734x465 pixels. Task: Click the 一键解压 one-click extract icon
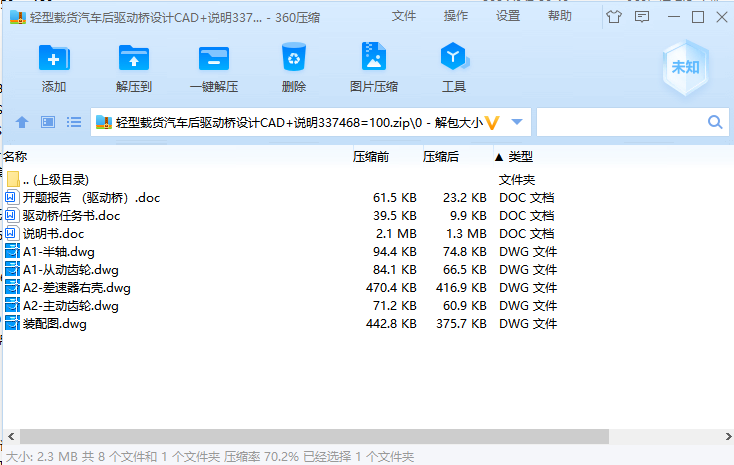(x=214, y=58)
